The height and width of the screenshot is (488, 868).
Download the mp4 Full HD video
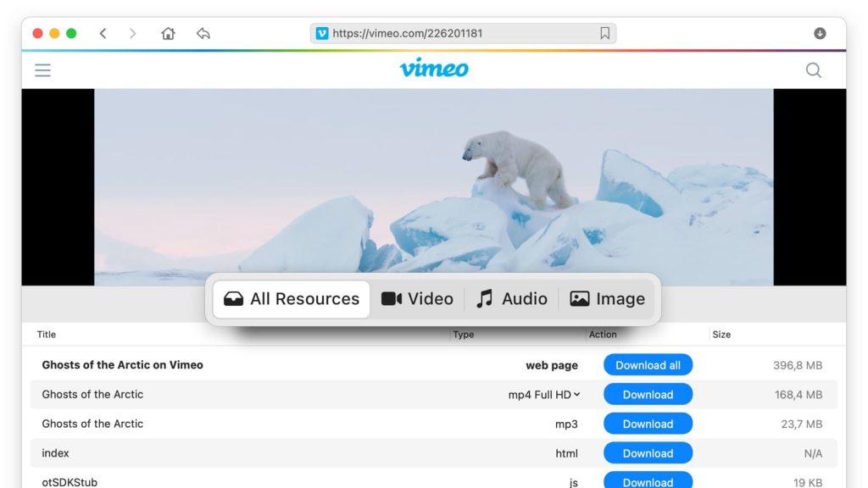(x=648, y=395)
